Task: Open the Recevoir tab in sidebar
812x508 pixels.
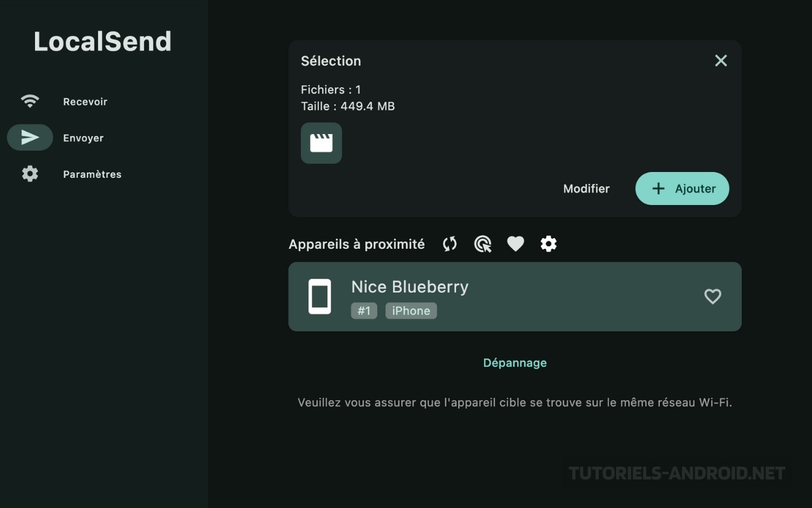Action: pos(85,102)
